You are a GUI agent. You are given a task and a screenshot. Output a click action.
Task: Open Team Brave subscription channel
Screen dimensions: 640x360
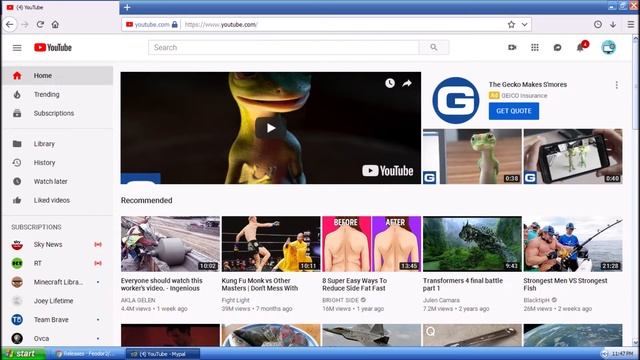click(x=58, y=320)
